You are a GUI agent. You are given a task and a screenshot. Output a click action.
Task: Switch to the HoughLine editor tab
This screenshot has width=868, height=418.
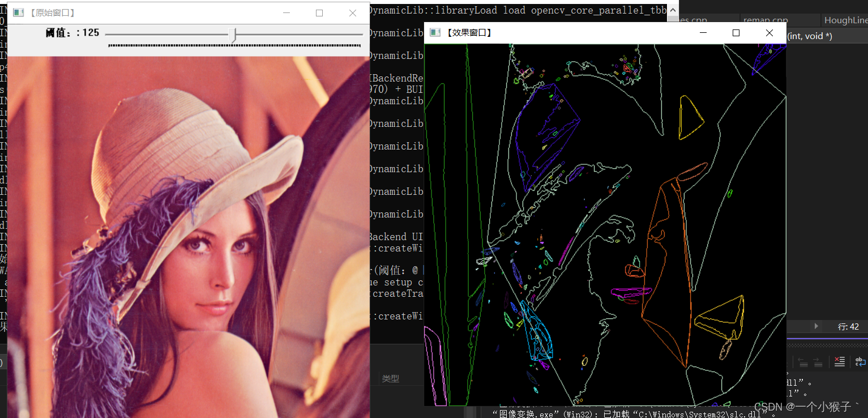pyautogui.click(x=845, y=20)
